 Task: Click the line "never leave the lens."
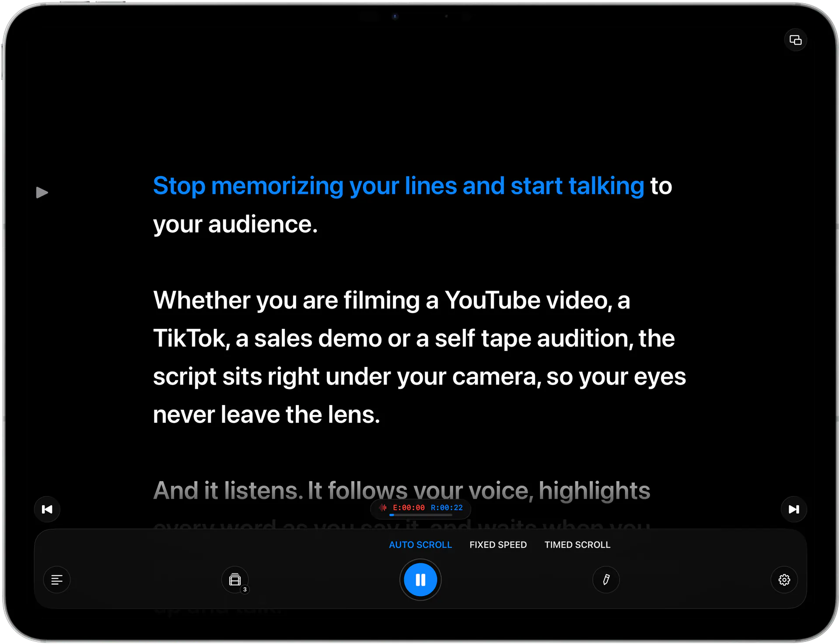(266, 415)
